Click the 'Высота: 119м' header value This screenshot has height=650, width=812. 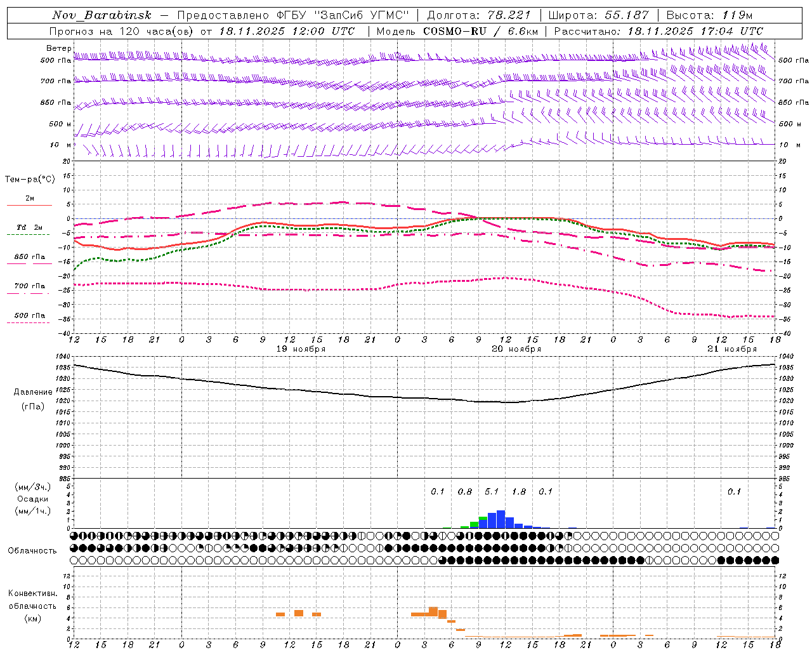pyautogui.click(x=710, y=15)
